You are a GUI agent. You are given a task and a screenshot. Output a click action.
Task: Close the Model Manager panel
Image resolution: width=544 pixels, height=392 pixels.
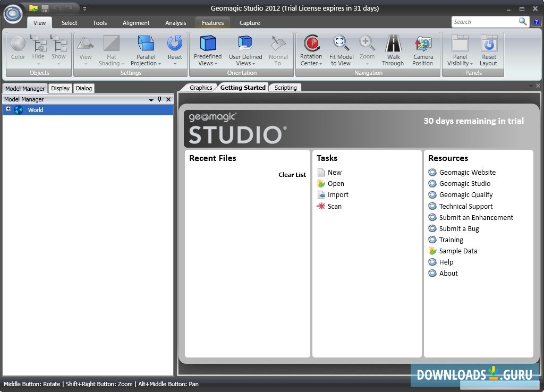coord(168,99)
